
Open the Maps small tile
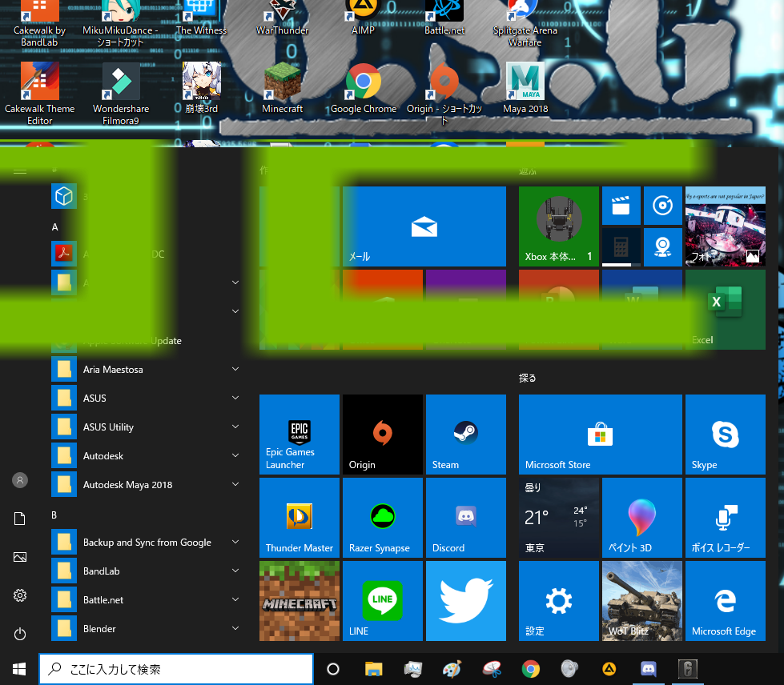[x=662, y=247]
